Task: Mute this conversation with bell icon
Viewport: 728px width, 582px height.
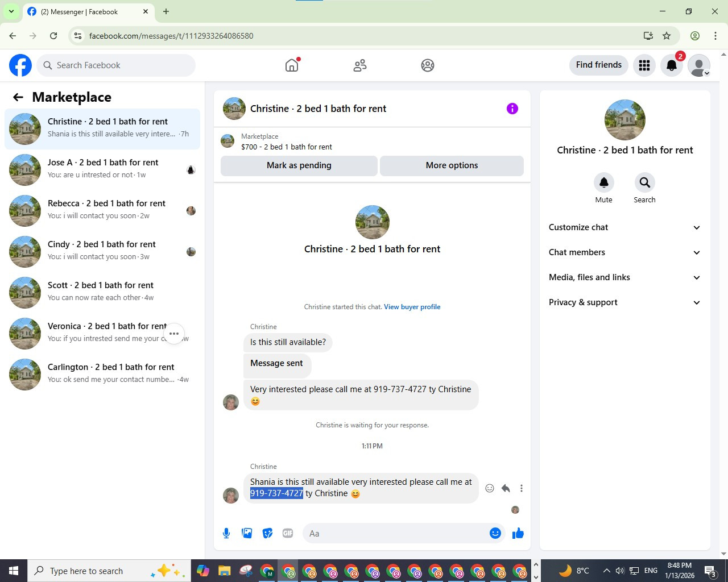Action: point(604,182)
